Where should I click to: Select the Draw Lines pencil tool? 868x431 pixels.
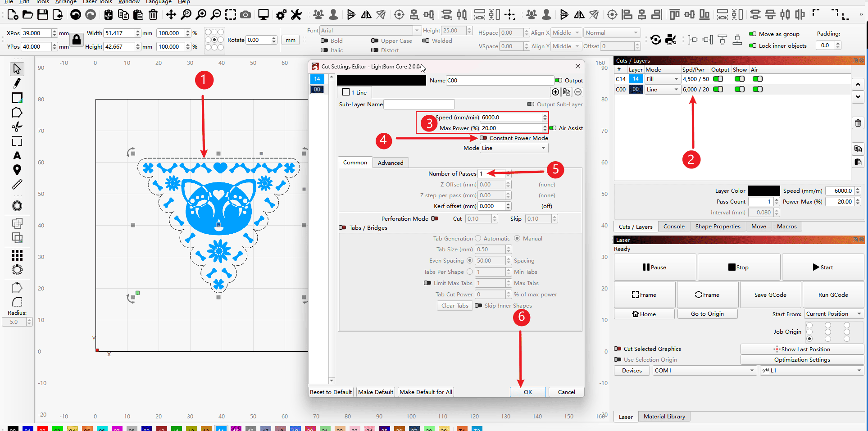click(x=17, y=83)
